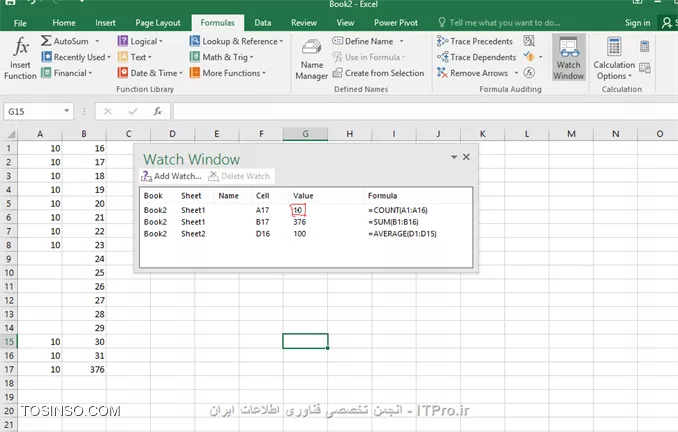
Task: Open Math & Trig functions
Action: pos(221,57)
